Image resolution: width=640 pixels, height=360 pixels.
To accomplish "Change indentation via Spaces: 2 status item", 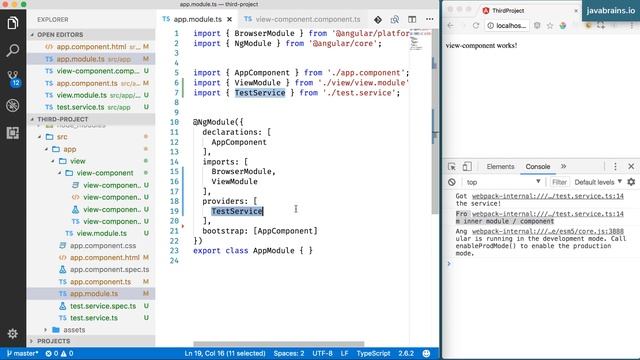I will [289, 353].
